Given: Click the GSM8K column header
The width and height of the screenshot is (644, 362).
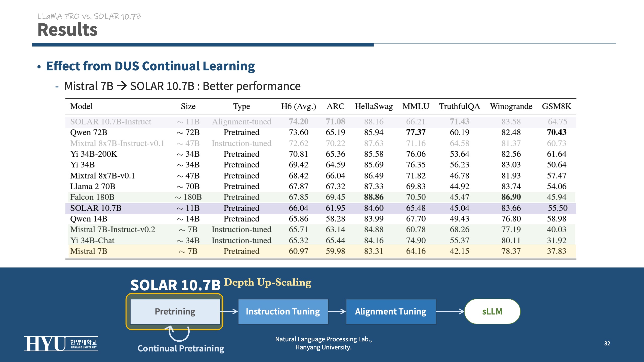Looking at the screenshot, I should tap(556, 106).
